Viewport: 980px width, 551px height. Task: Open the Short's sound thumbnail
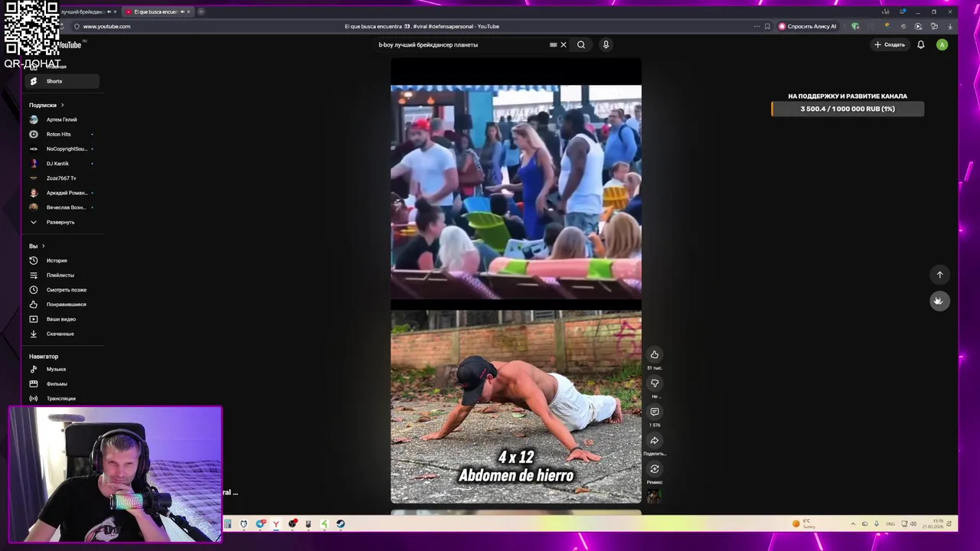click(654, 495)
